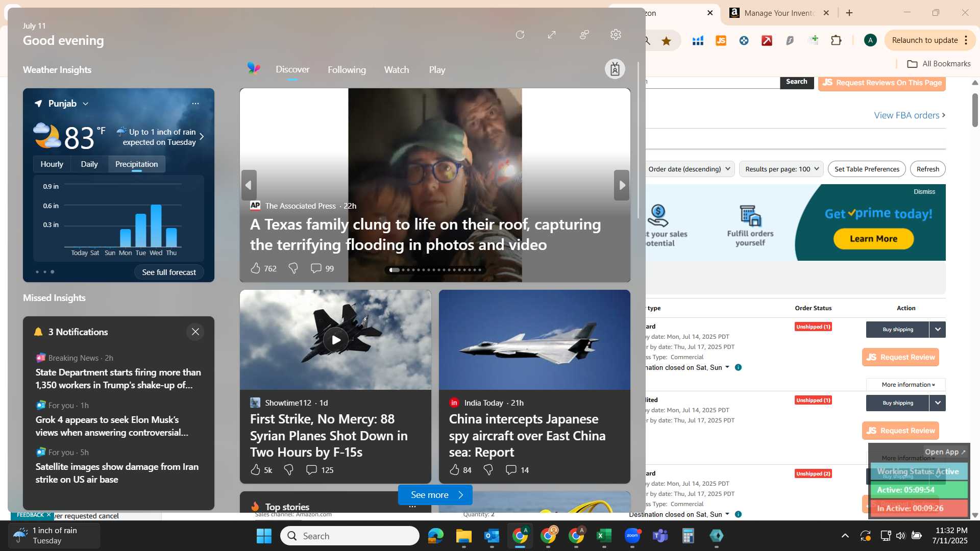The width and height of the screenshot is (980, 551).
Task: Open Chrome extensions puzzle icon
Action: 836,40
